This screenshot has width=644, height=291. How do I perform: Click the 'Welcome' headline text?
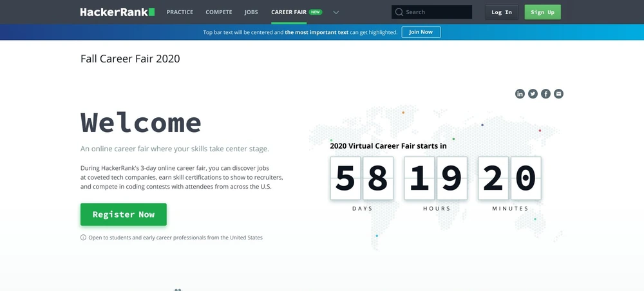tap(141, 122)
